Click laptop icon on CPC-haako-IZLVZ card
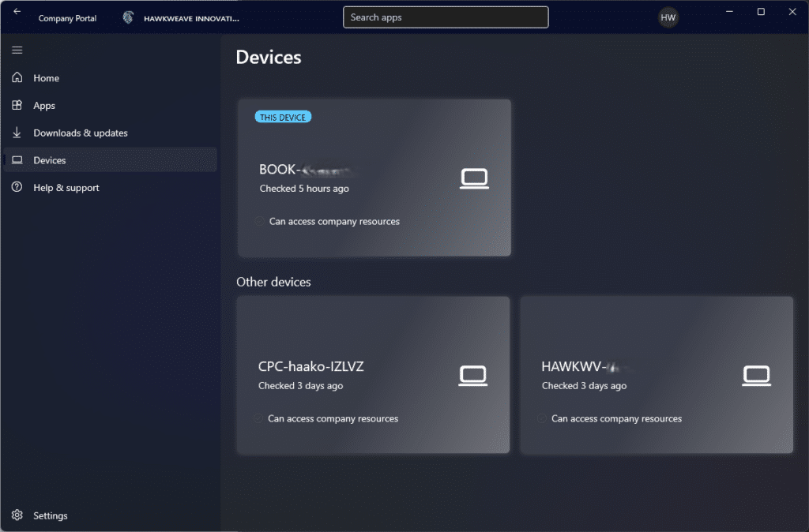The height and width of the screenshot is (532, 809). click(473, 376)
